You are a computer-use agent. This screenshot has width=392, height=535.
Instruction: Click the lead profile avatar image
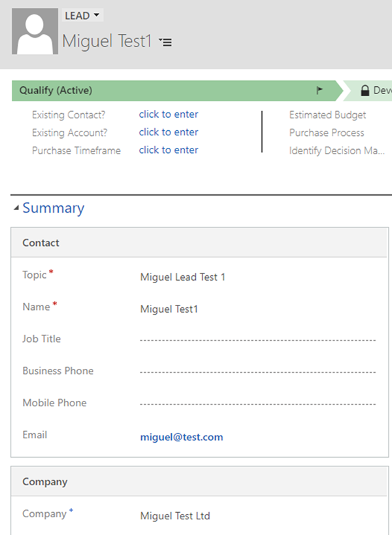(34, 32)
